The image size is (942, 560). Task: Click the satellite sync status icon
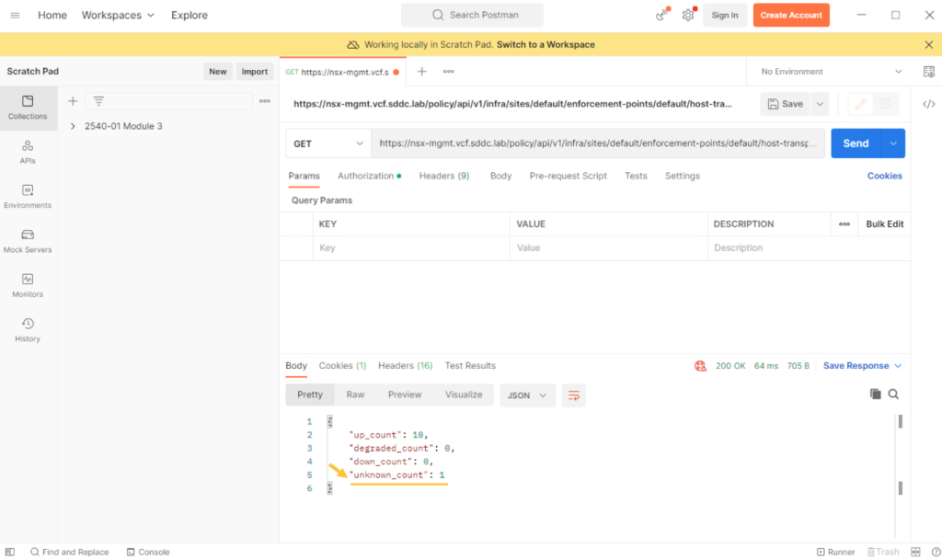click(x=662, y=15)
